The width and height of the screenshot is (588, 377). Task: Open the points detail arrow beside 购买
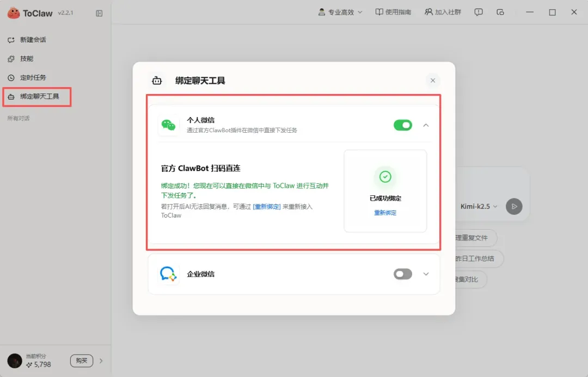click(101, 361)
